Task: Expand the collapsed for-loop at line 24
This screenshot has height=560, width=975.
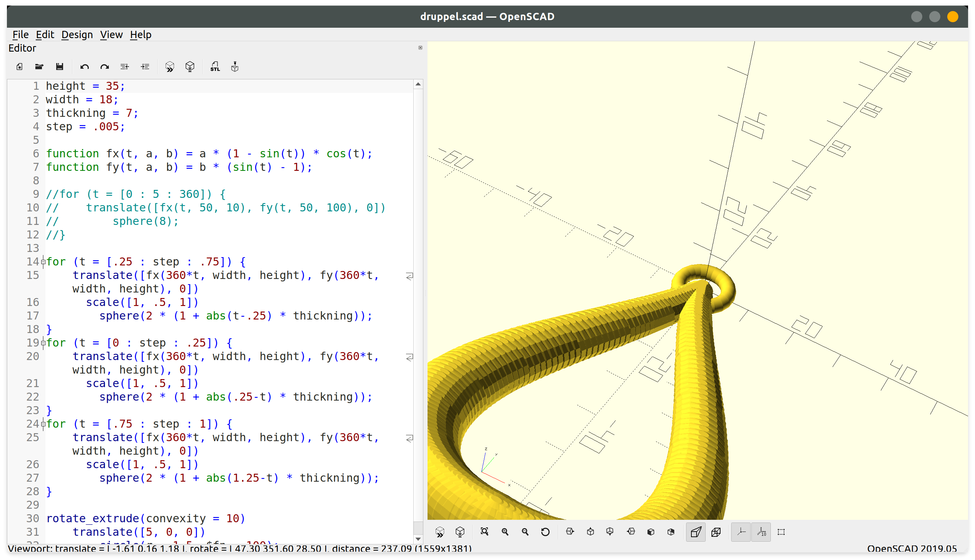Action: tap(42, 423)
